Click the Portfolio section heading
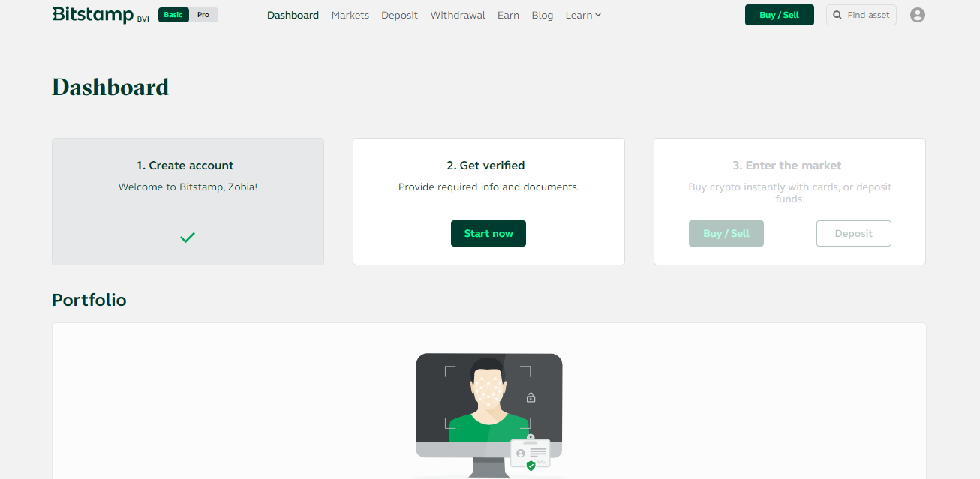980x479 pixels. (x=89, y=300)
